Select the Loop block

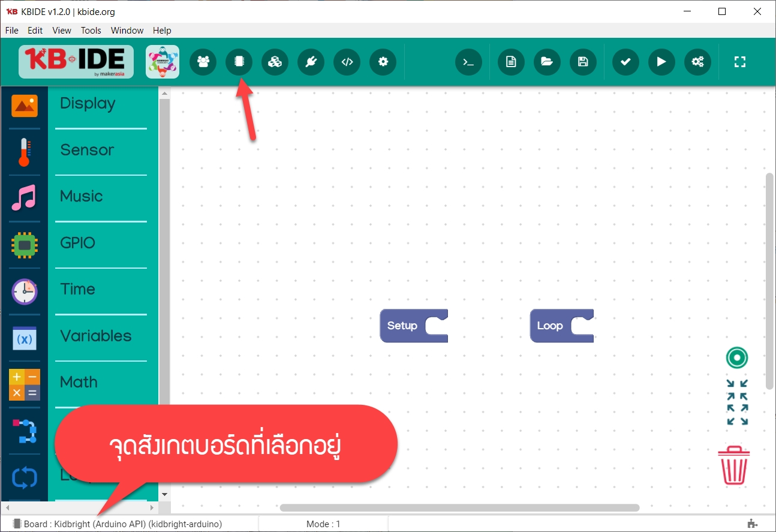click(x=550, y=326)
